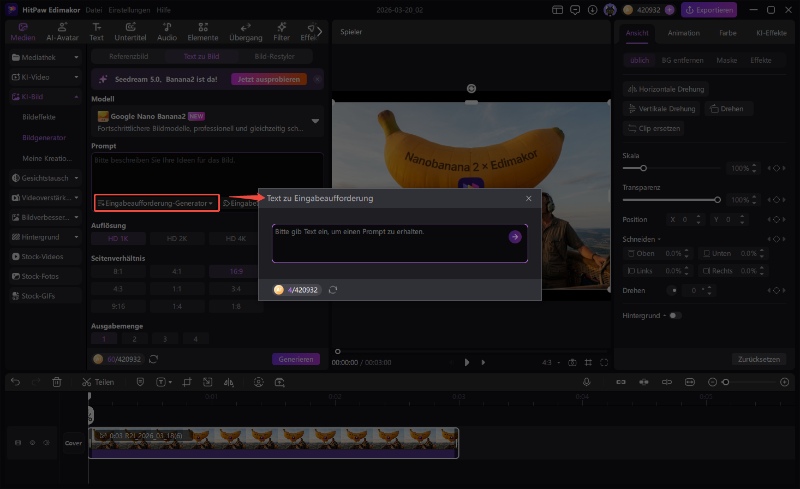
Task: Open the Untertitel tool
Action: click(x=130, y=32)
